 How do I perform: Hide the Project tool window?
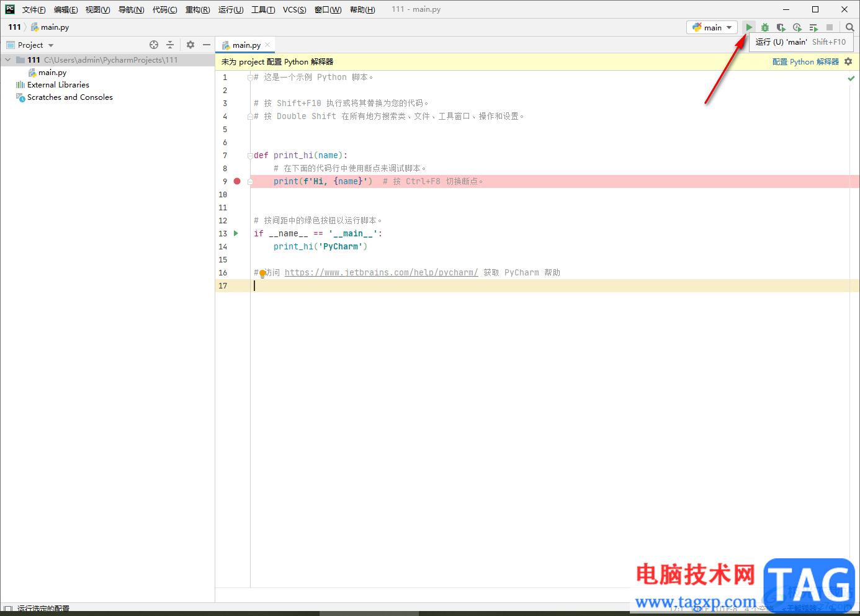pyautogui.click(x=207, y=45)
